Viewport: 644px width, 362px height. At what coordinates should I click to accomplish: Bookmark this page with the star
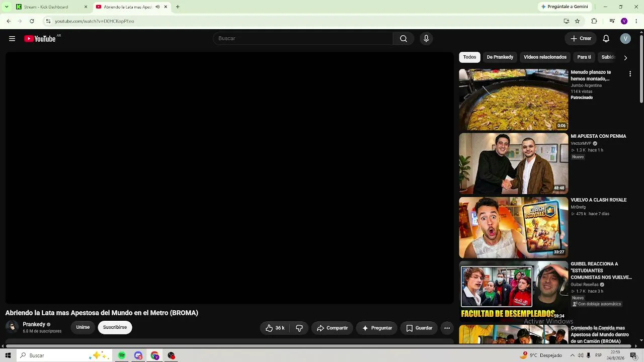click(577, 21)
